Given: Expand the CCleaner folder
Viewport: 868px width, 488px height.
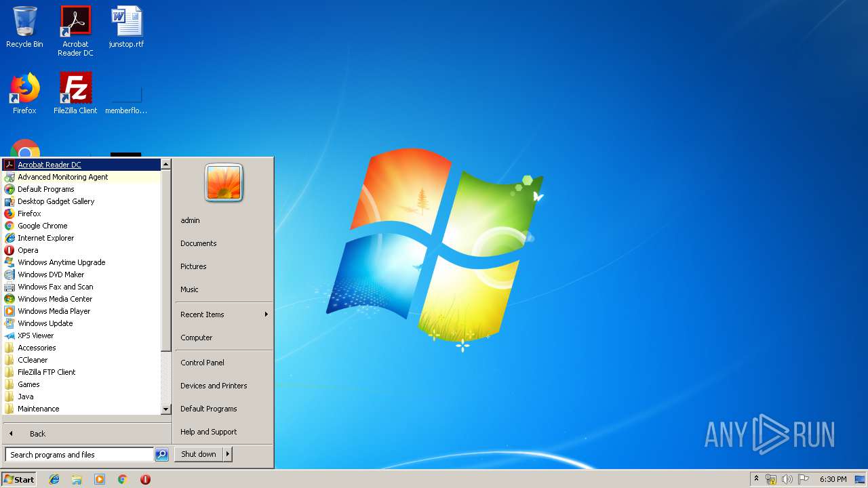Looking at the screenshot, I should (81, 360).
